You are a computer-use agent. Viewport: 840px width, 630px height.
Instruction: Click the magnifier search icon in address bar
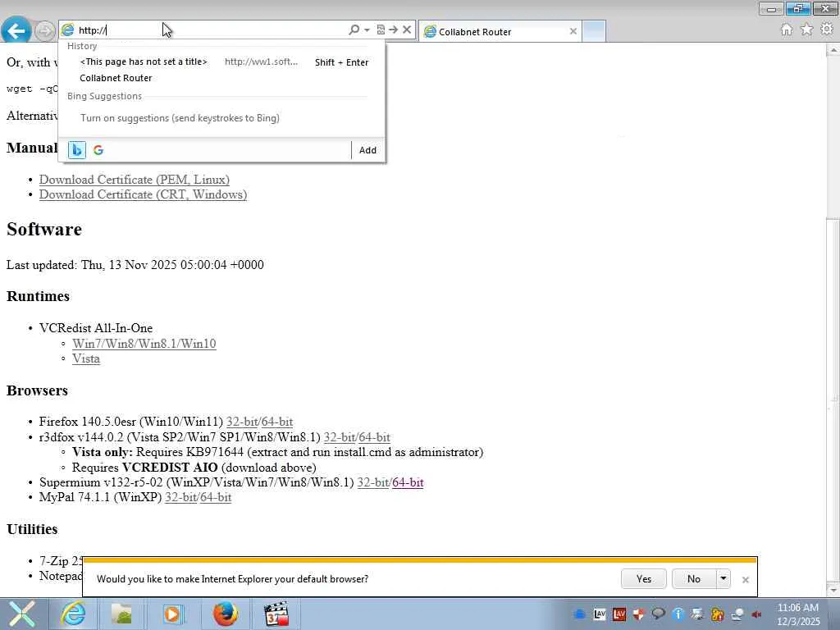point(354,30)
